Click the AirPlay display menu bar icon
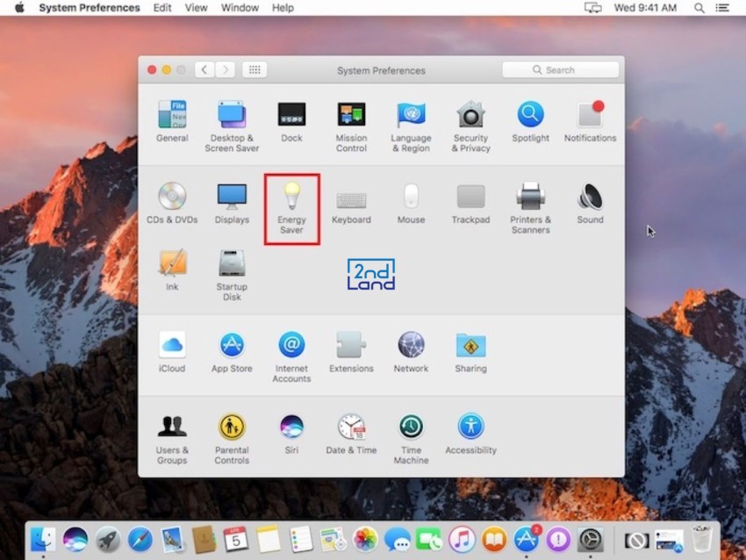 pos(592,8)
